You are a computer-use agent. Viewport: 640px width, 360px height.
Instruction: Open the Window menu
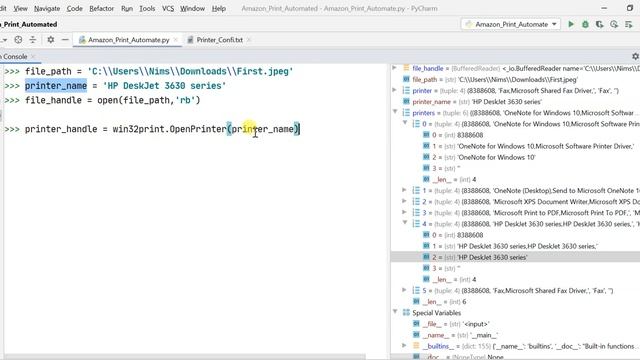point(192,8)
